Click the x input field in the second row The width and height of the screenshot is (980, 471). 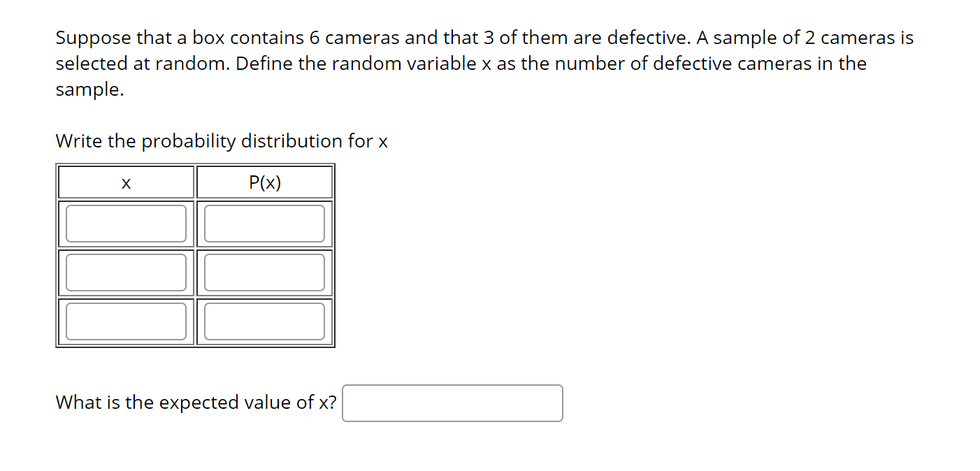(x=125, y=272)
